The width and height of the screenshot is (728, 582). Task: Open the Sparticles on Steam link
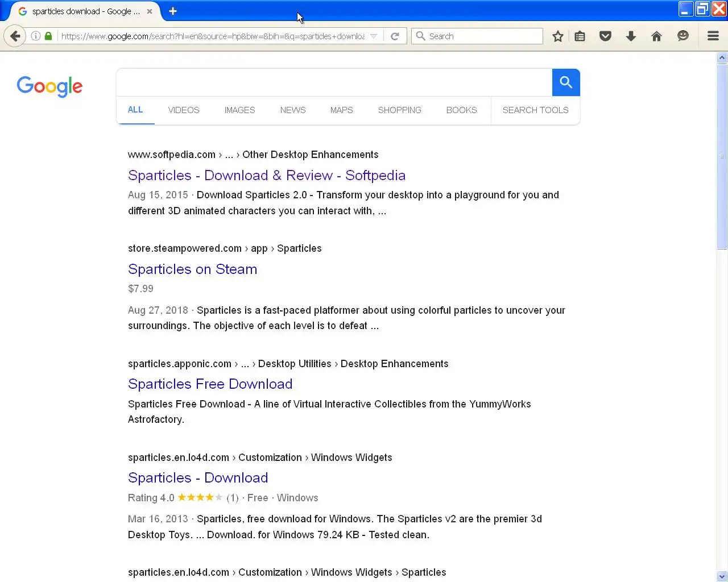click(192, 269)
